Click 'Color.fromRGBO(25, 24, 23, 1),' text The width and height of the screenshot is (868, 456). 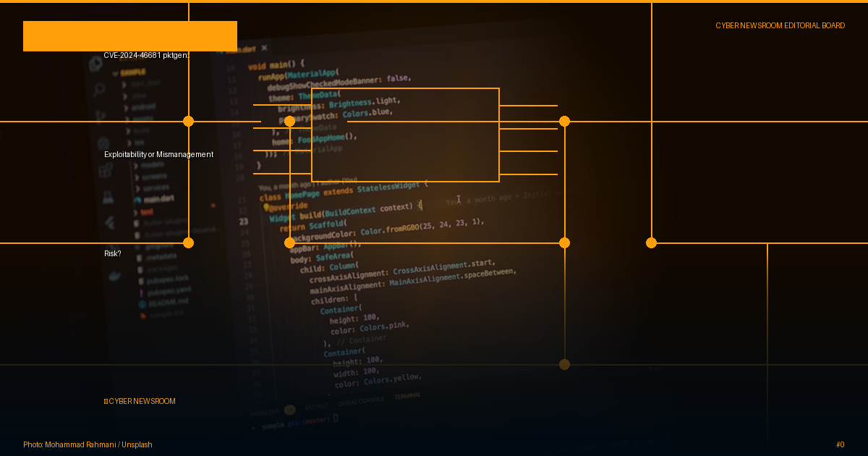pos(422,227)
